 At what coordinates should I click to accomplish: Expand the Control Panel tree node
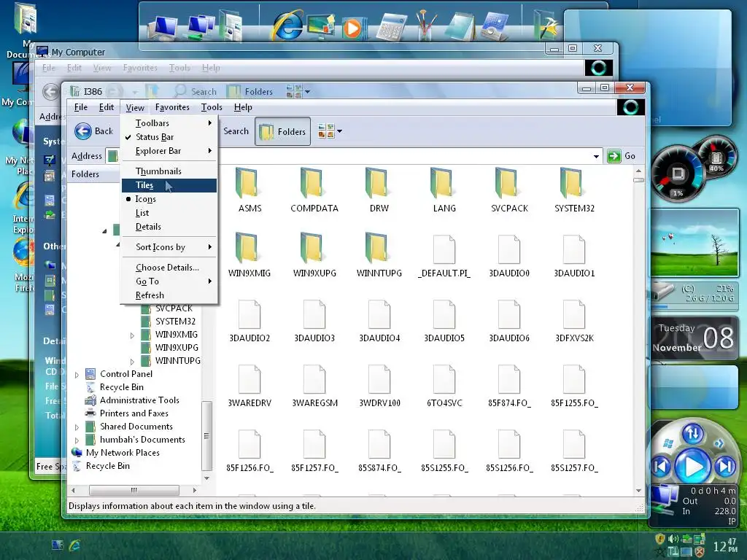point(77,375)
